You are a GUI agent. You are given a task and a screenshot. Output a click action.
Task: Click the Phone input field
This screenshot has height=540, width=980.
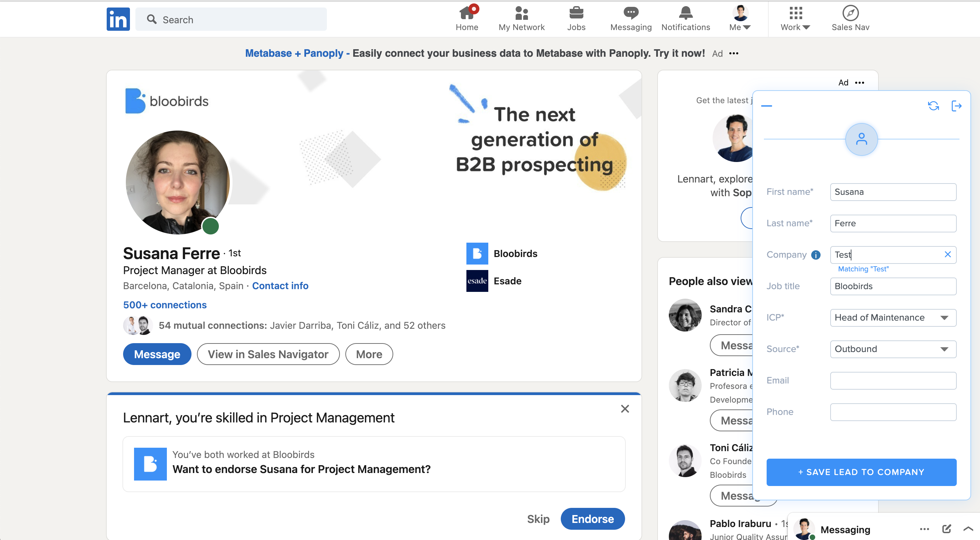click(893, 412)
